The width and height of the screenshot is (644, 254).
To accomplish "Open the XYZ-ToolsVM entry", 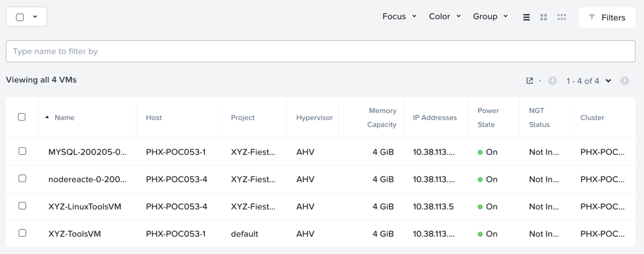I will (74, 234).
